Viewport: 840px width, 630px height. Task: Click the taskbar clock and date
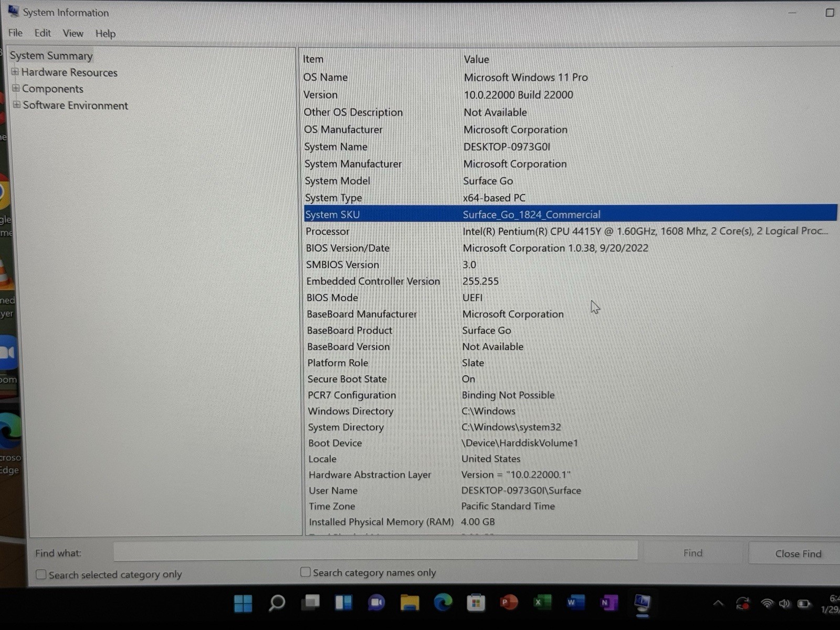coord(830,603)
